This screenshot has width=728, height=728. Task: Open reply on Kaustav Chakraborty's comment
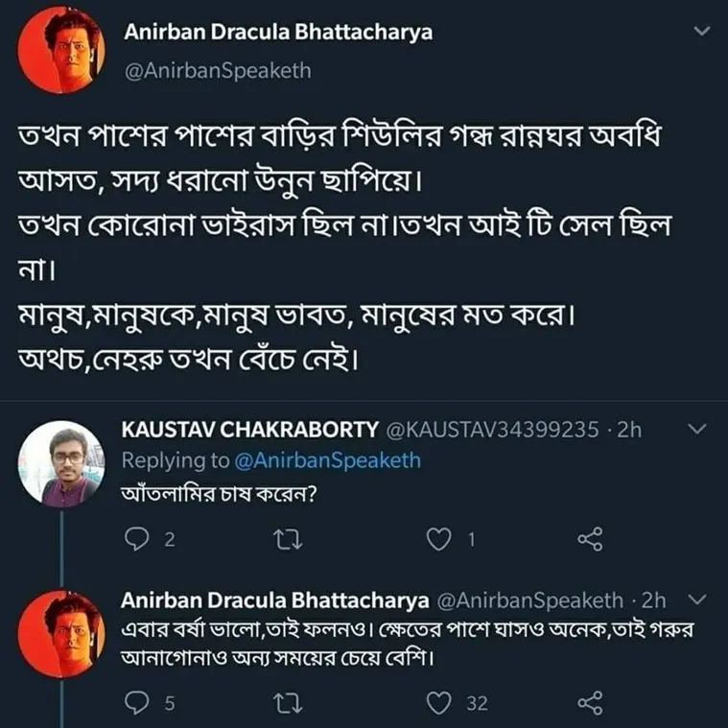(137, 539)
